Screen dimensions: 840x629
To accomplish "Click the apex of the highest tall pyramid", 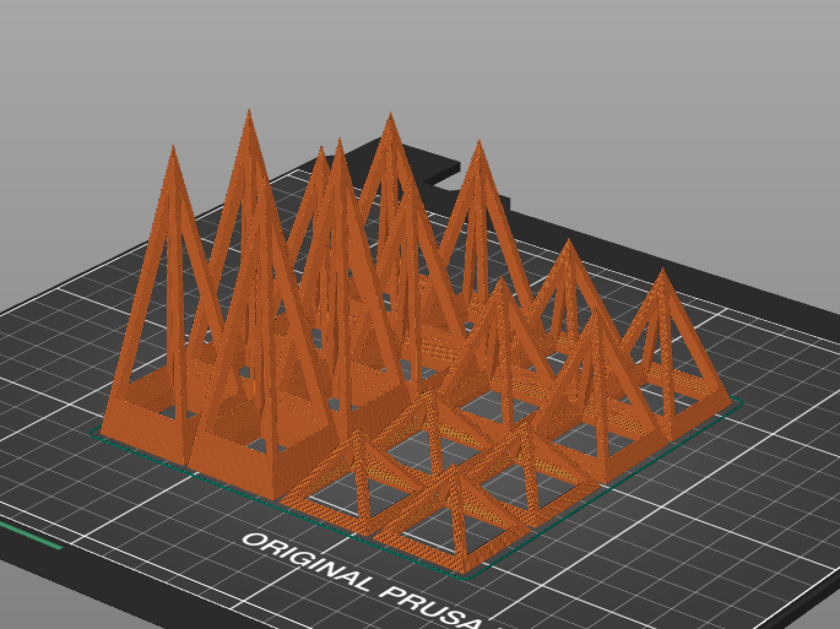I will 248,112.
